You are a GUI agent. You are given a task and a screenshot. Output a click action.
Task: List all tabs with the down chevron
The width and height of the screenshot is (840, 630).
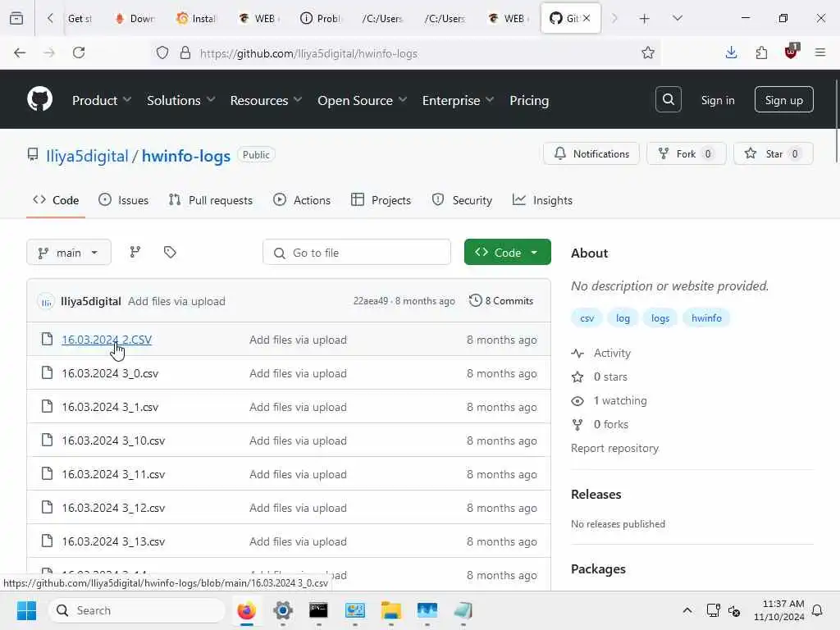(x=677, y=19)
